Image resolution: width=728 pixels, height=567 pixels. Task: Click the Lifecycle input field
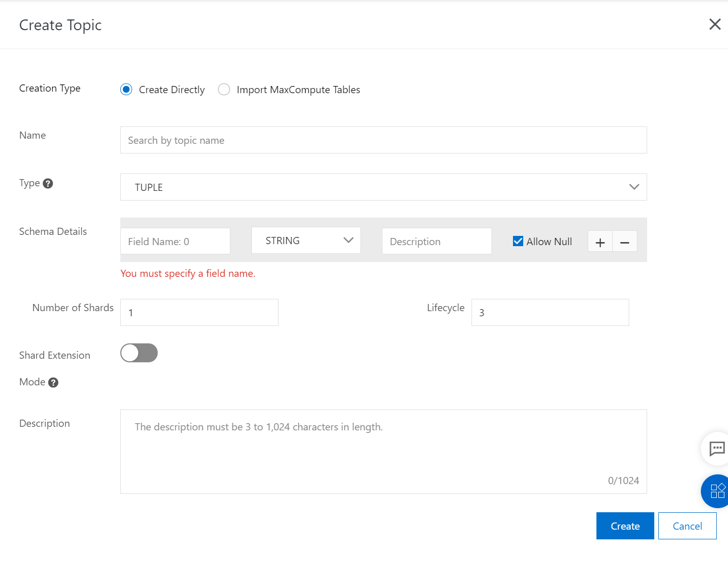point(550,312)
